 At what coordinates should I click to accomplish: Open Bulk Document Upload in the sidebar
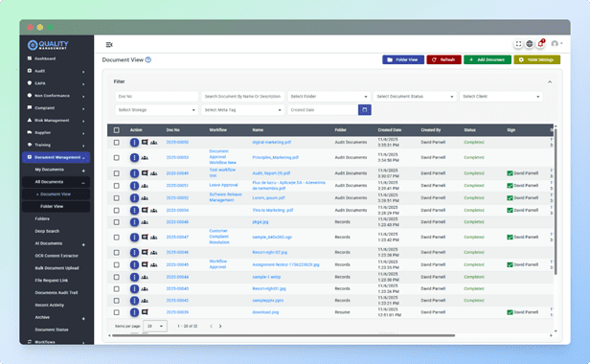click(56, 268)
